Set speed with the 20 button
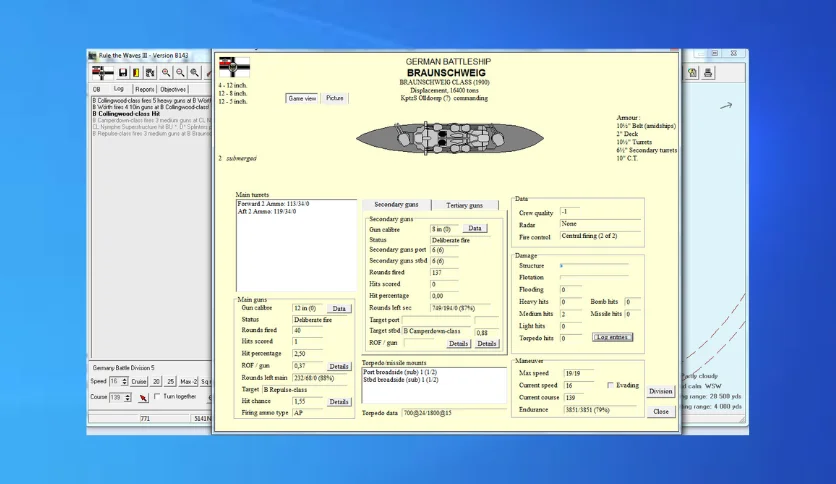The height and width of the screenshot is (484, 836). (156, 382)
